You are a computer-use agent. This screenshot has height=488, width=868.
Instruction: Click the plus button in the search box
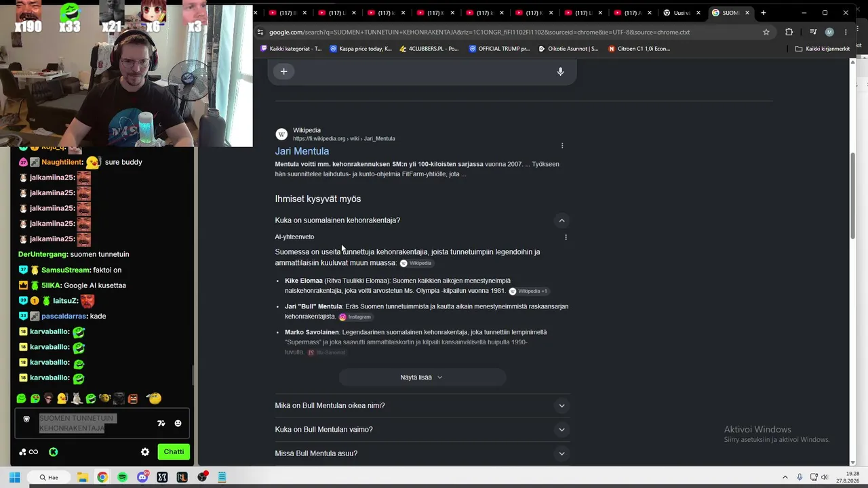(283, 71)
